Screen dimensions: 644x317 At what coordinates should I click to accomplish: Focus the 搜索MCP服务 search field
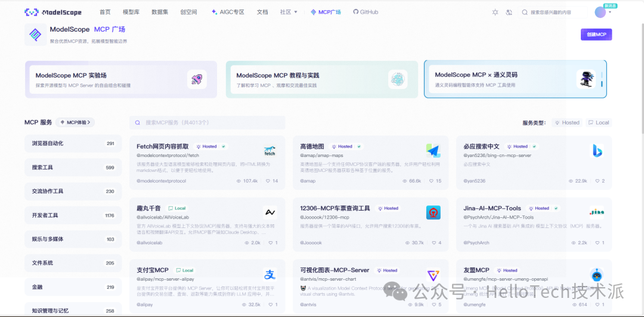point(208,122)
